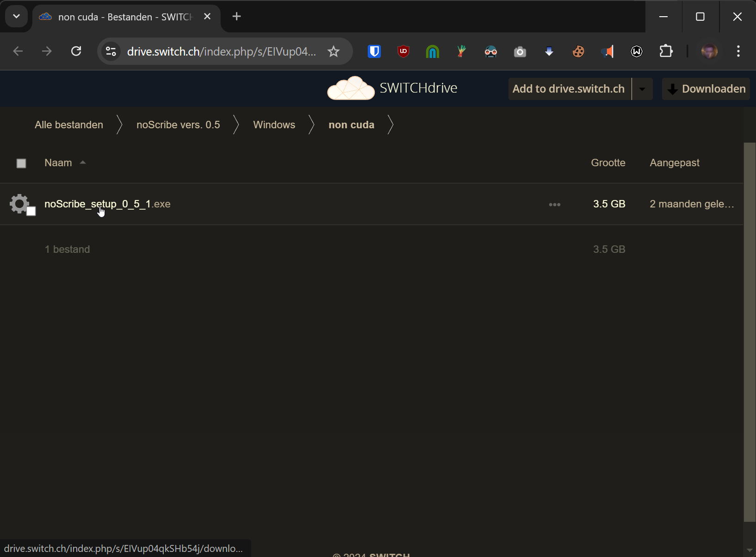The height and width of the screenshot is (557, 756).
Task: Open Chrome's three-dot main menu
Action: click(738, 51)
